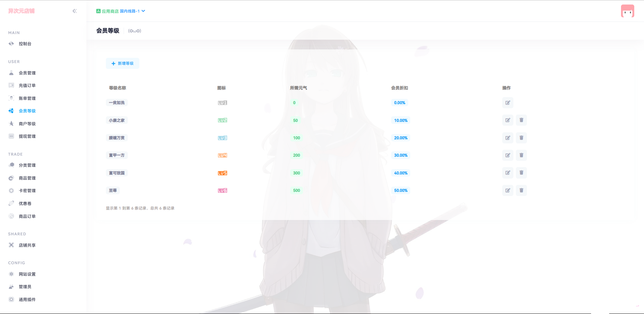644x314 pixels.
Task: Click the 新增等级 button
Action: click(123, 63)
